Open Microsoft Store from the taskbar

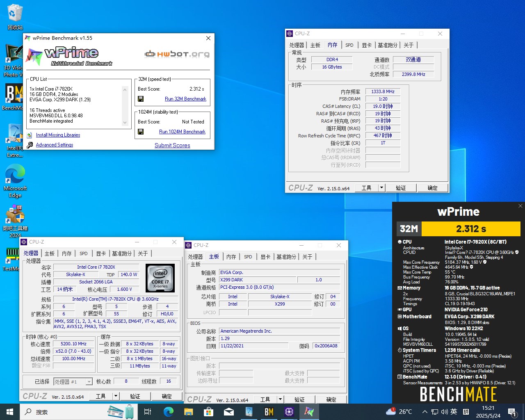click(x=209, y=412)
